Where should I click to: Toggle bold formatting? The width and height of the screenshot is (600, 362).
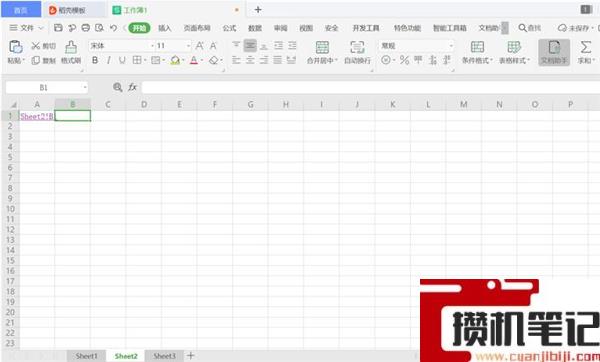[x=95, y=60]
